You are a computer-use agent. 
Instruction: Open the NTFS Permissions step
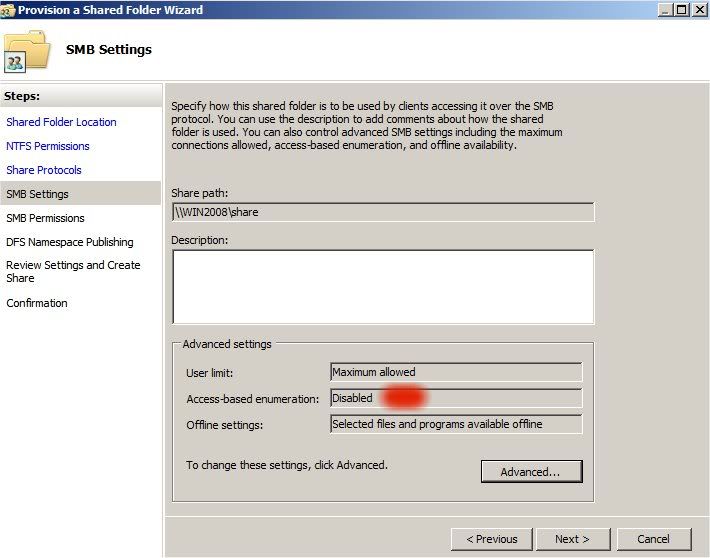[48, 146]
